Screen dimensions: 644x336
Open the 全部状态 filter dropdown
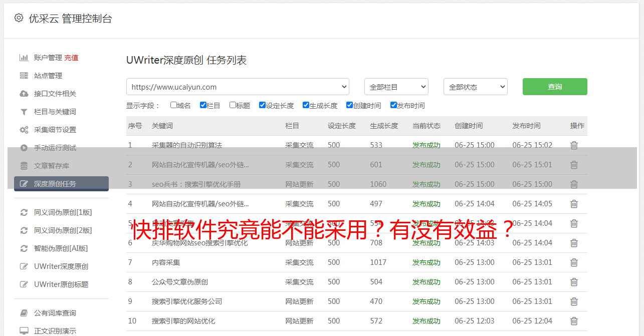tap(475, 87)
